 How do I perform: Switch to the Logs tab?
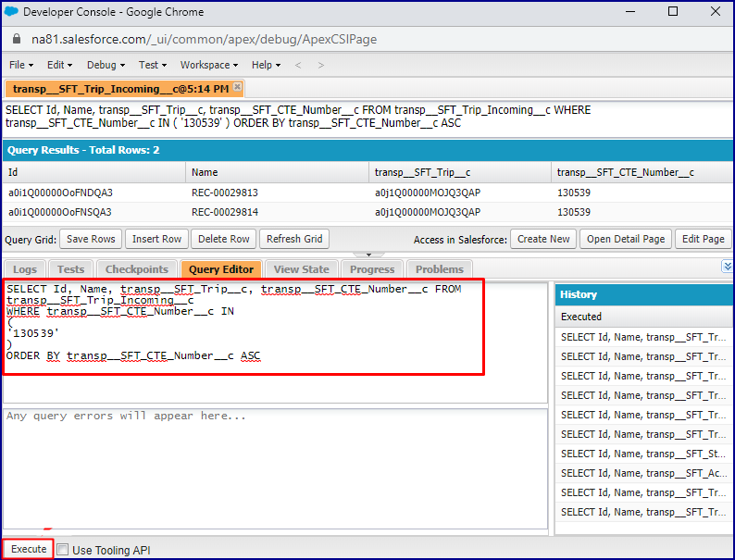25,269
